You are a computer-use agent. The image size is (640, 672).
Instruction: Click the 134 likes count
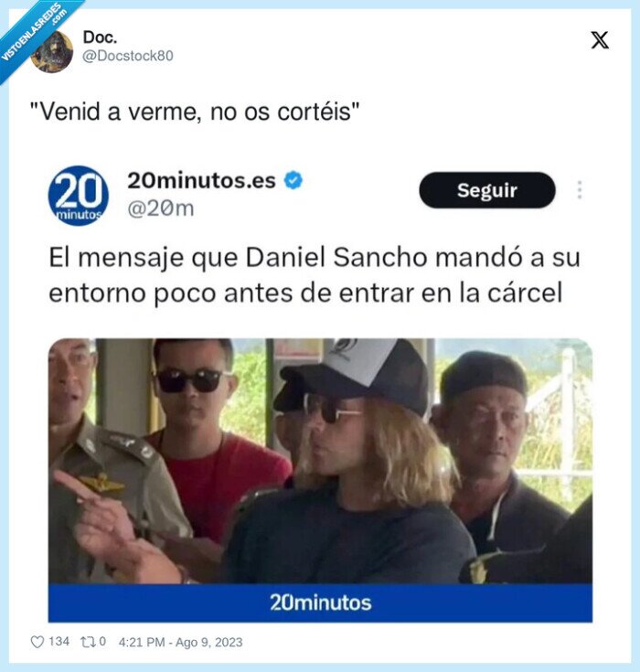pos(59,642)
